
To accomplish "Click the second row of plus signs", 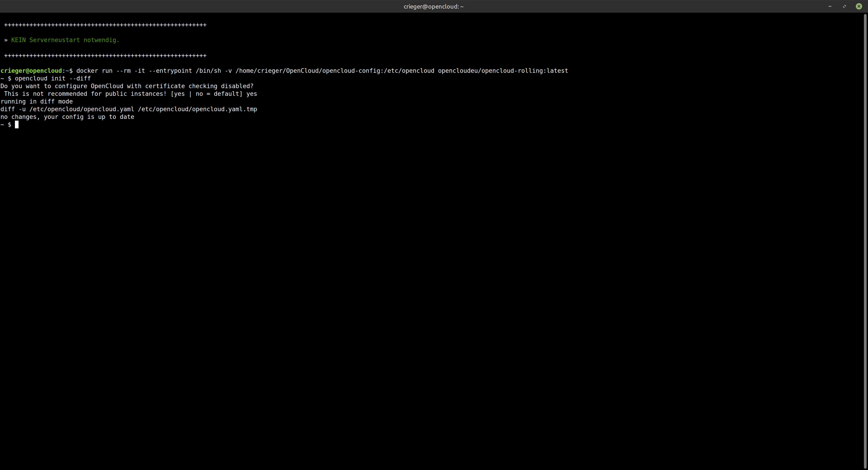I will click(105, 56).
